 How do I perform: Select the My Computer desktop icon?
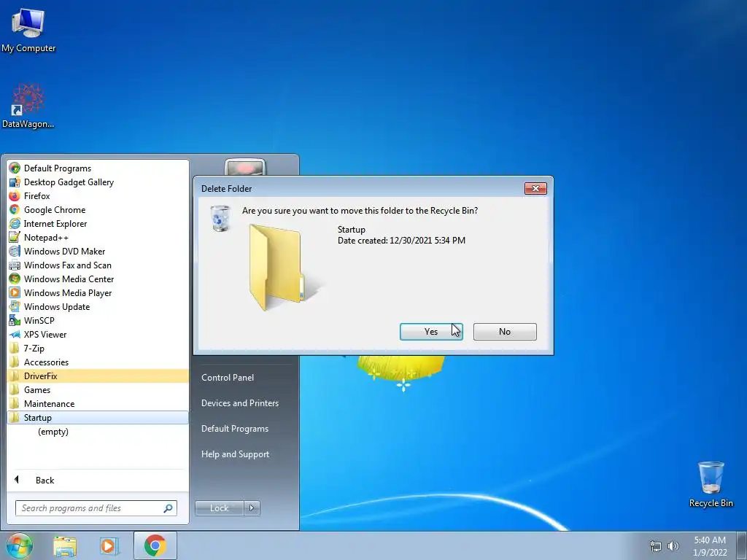(x=28, y=29)
